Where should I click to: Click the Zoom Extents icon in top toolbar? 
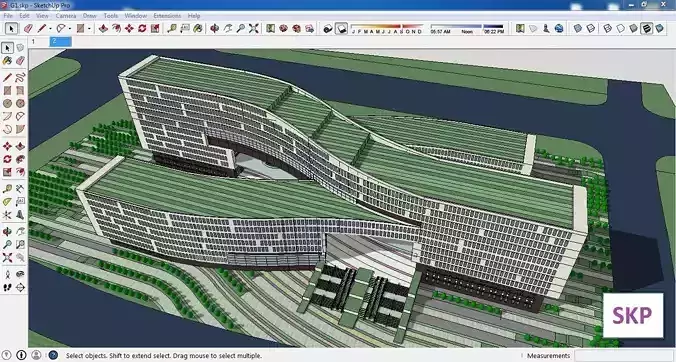[x=254, y=28]
